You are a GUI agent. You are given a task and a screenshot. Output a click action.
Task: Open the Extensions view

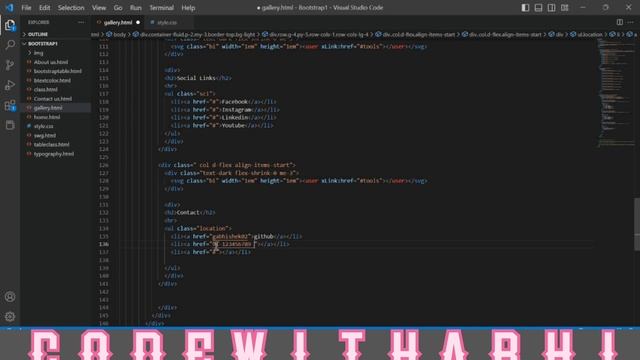[x=10, y=105]
